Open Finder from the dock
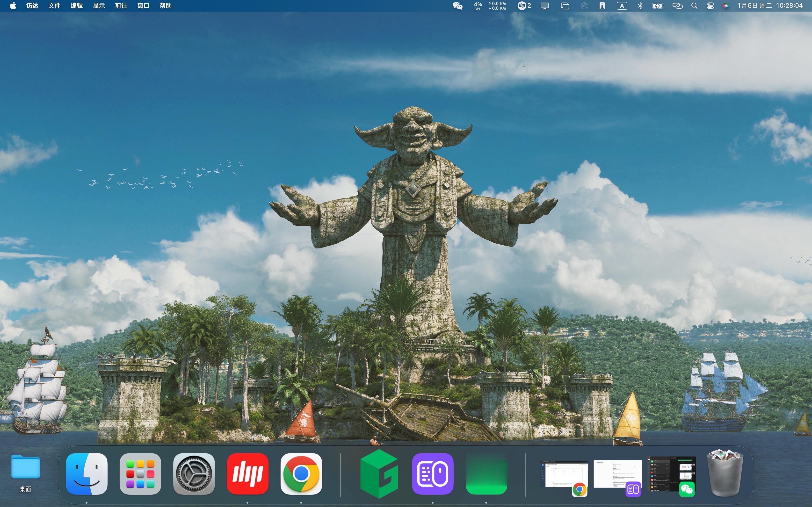The width and height of the screenshot is (812, 507). click(87, 473)
